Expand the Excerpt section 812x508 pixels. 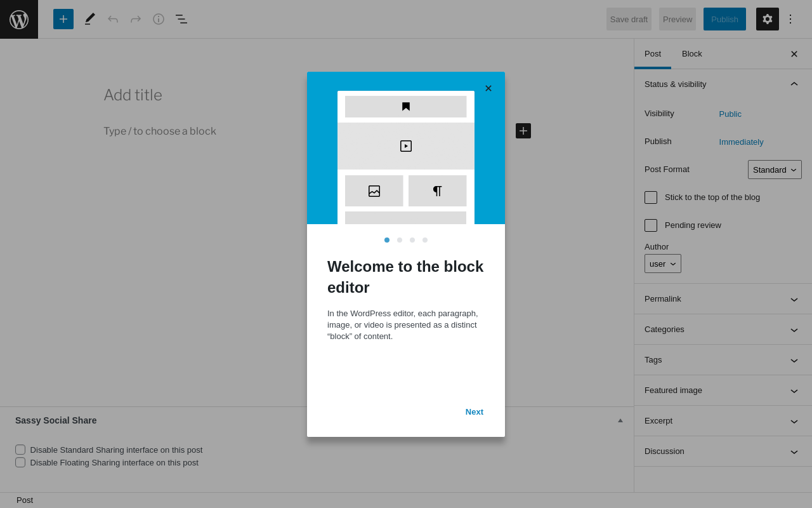coord(723,421)
